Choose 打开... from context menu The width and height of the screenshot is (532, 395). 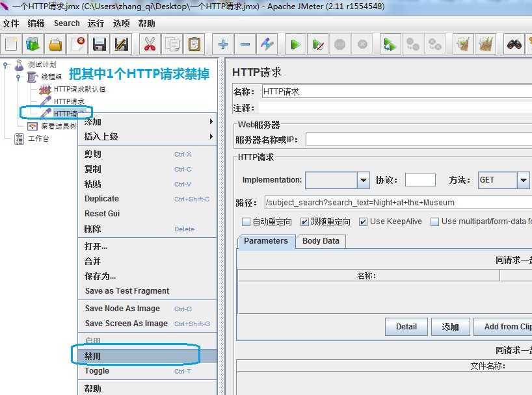(x=147, y=246)
